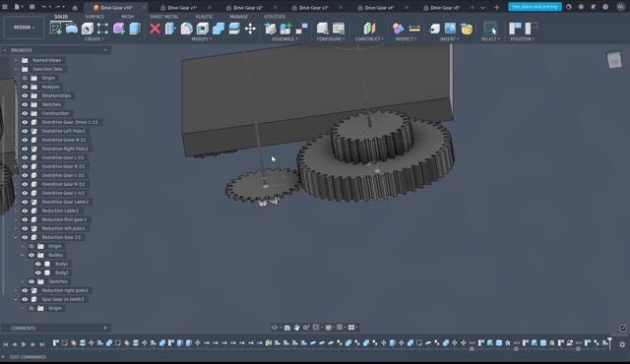
Task: Select the Extrude box tool
Action: point(135,29)
